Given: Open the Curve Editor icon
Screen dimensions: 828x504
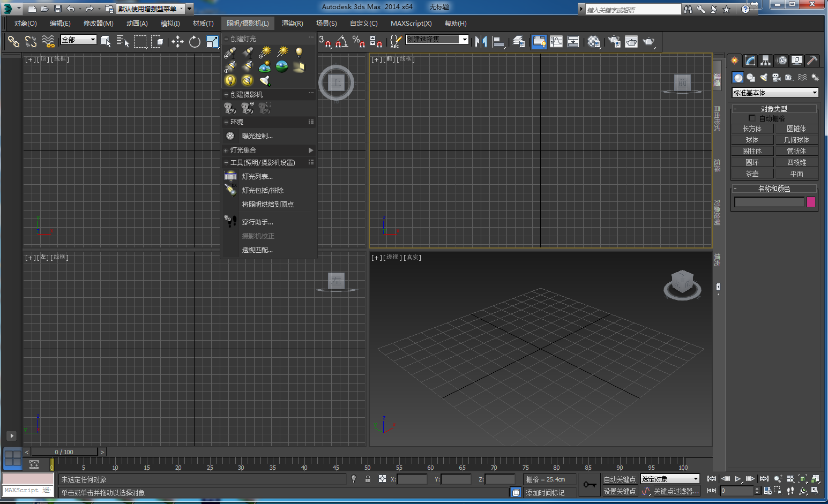Looking at the screenshot, I should [556, 41].
